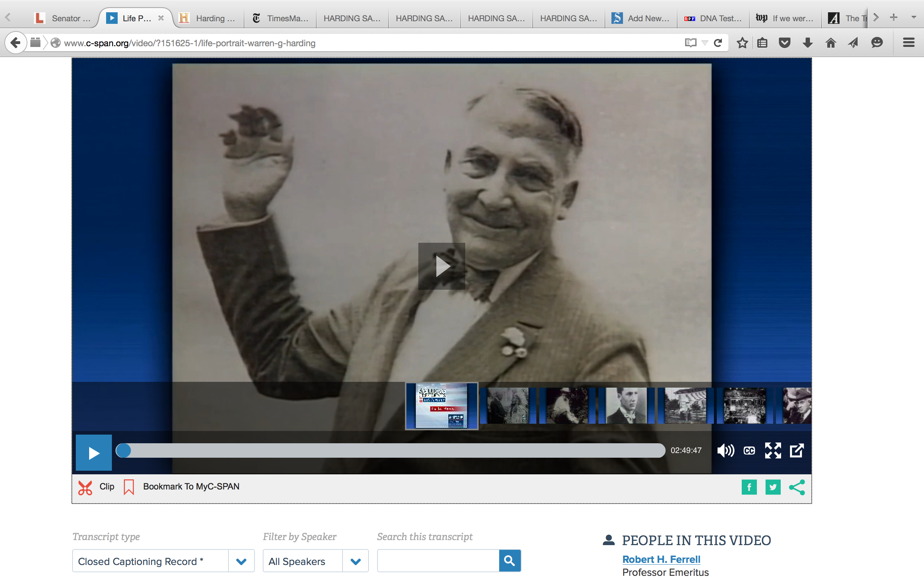Viewport: 924px width, 578px height.
Task: Switch to the Harding history tab
Action: coord(209,18)
